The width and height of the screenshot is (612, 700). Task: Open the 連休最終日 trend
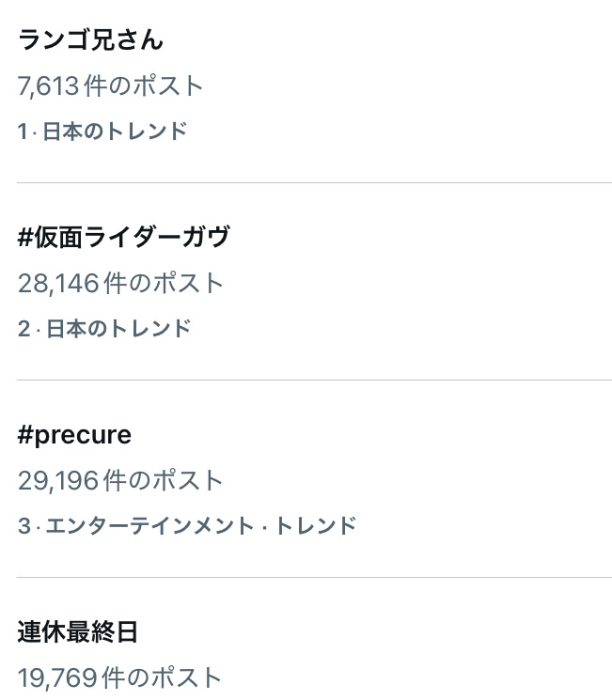(78, 632)
